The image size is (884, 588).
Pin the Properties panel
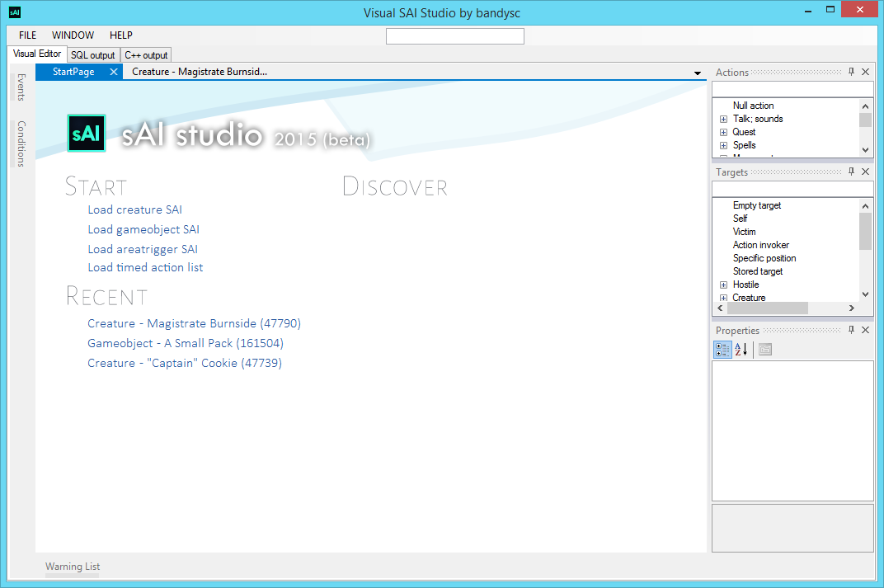tap(851, 330)
